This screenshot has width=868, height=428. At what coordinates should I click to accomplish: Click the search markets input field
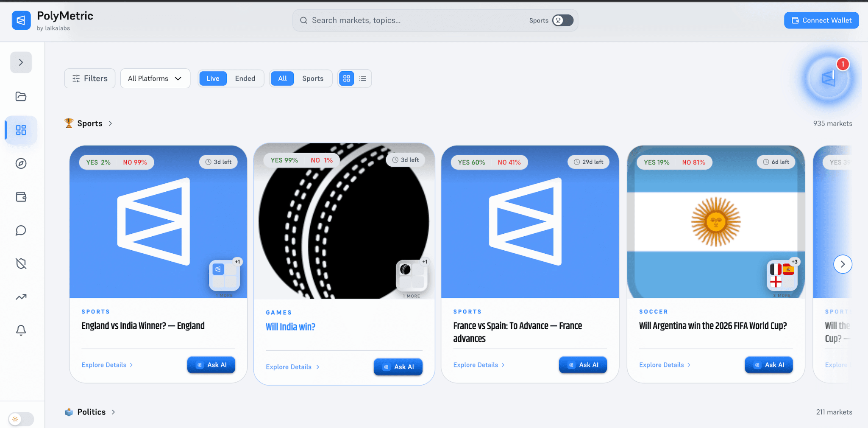click(x=411, y=20)
